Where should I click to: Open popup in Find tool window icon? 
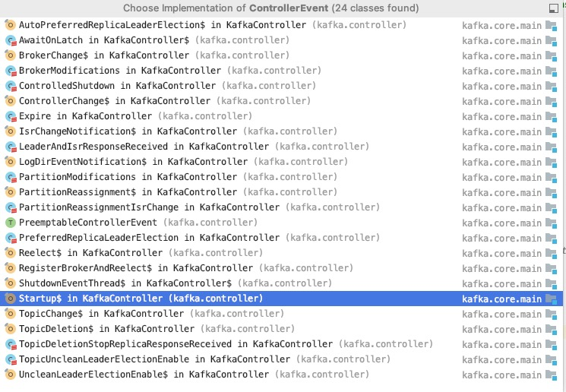coord(553,8)
